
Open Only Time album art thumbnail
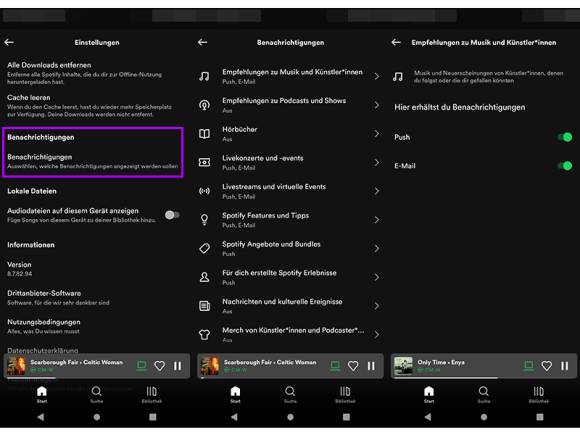click(x=403, y=366)
